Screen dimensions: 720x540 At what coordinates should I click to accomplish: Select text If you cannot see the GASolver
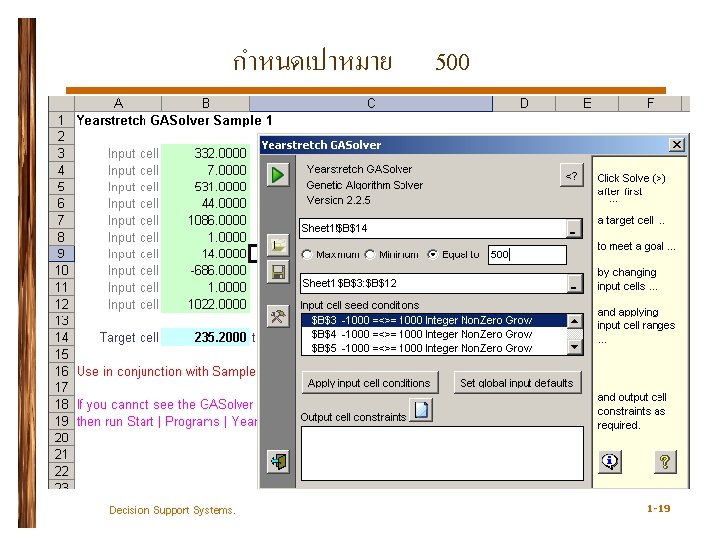165,405
